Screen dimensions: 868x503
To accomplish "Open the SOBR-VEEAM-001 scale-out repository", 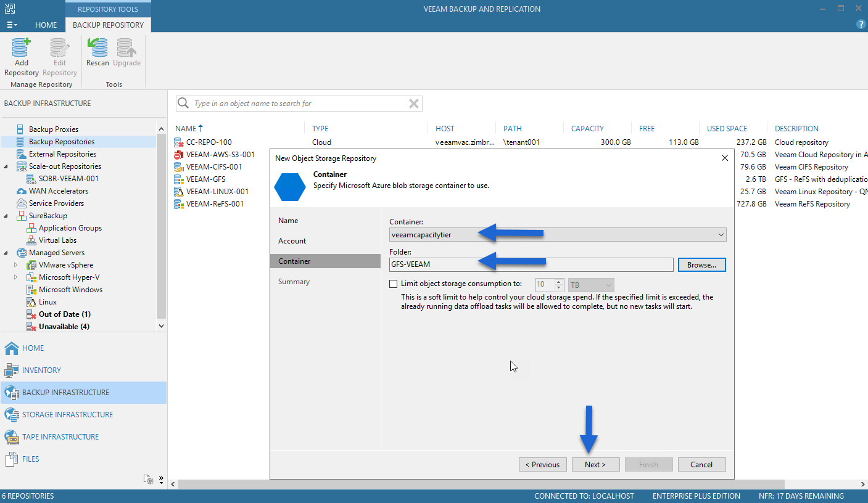I will pos(68,179).
